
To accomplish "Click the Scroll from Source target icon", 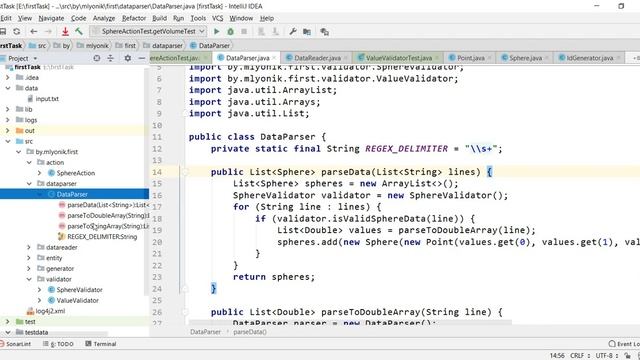I will 97,58.
